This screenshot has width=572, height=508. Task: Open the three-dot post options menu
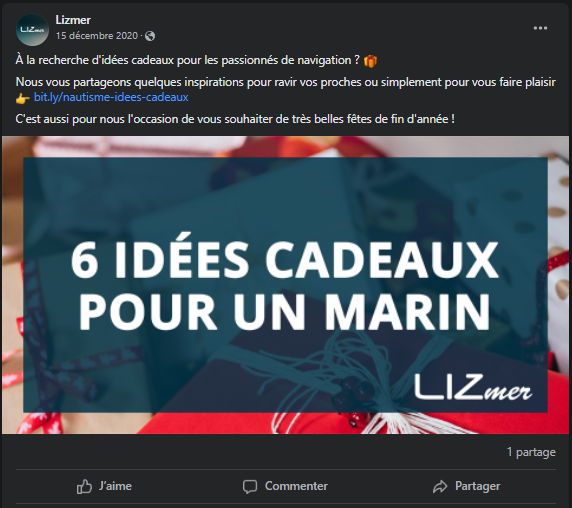pos(540,28)
